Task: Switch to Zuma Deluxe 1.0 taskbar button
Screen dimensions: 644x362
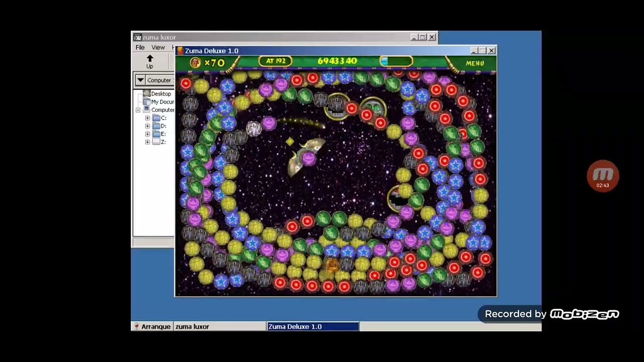Action: [x=313, y=327]
